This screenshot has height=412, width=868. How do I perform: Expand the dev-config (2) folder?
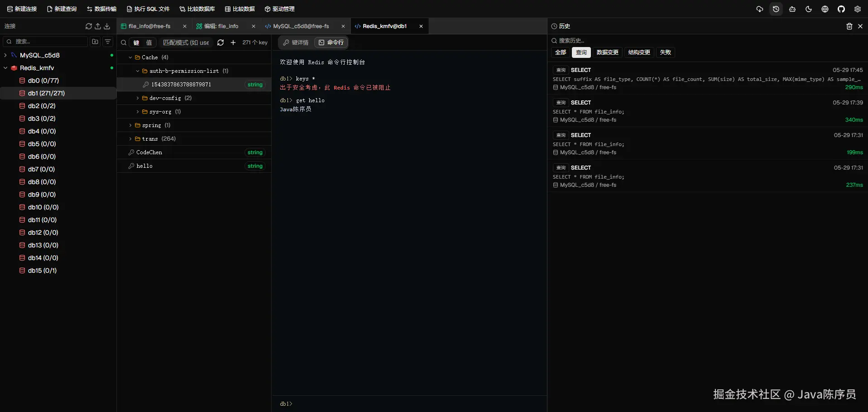(x=138, y=98)
